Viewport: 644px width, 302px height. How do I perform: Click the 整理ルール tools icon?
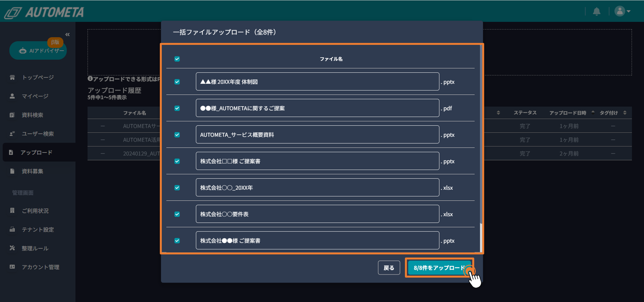12,248
